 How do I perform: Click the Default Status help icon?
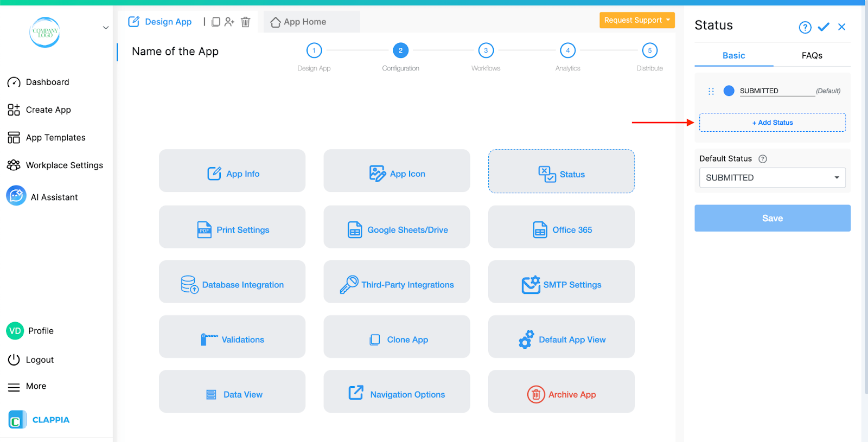point(763,159)
